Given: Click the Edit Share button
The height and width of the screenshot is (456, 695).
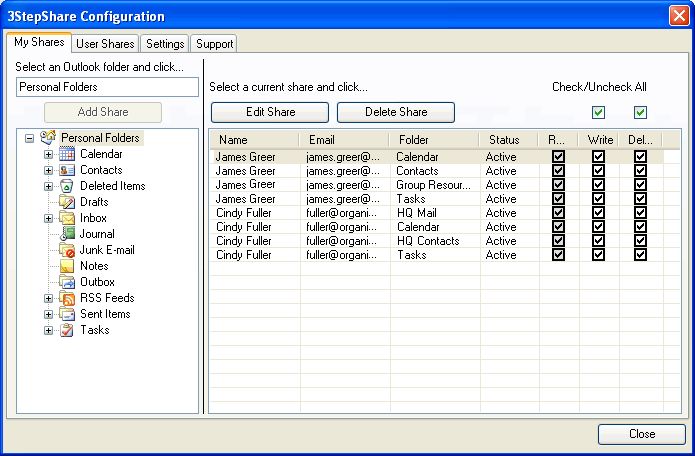Looking at the screenshot, I should tap(270, 112).
